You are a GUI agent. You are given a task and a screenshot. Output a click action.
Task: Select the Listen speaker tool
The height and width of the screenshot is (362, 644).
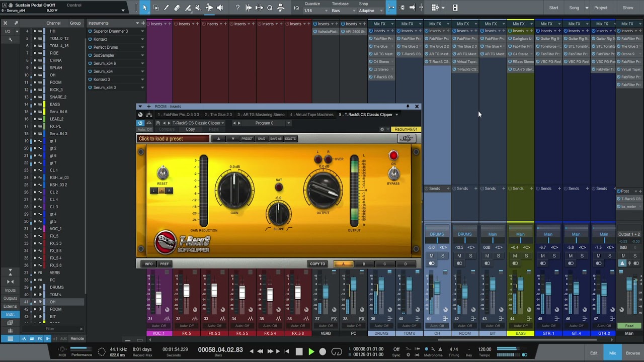point(220,8)
